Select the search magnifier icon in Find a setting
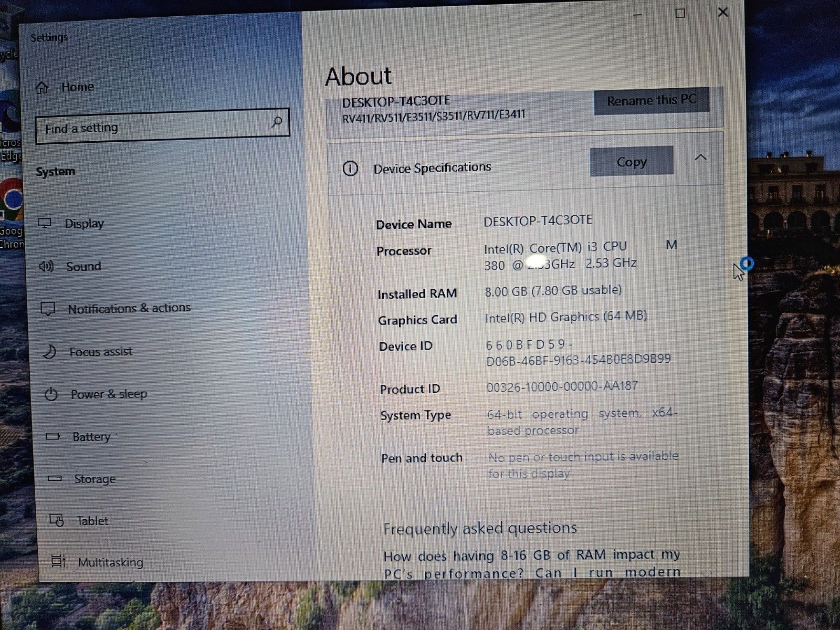840x630 pixels. pyautogui.click(x=277, y=122)
